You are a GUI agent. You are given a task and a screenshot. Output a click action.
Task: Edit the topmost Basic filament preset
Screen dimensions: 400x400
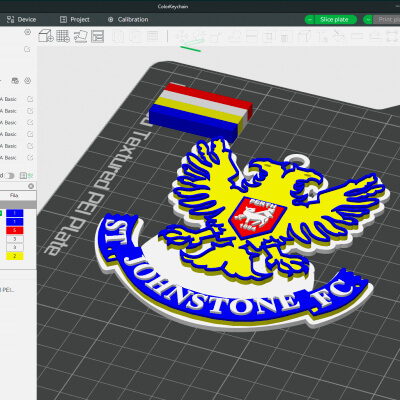coord(30,99)
